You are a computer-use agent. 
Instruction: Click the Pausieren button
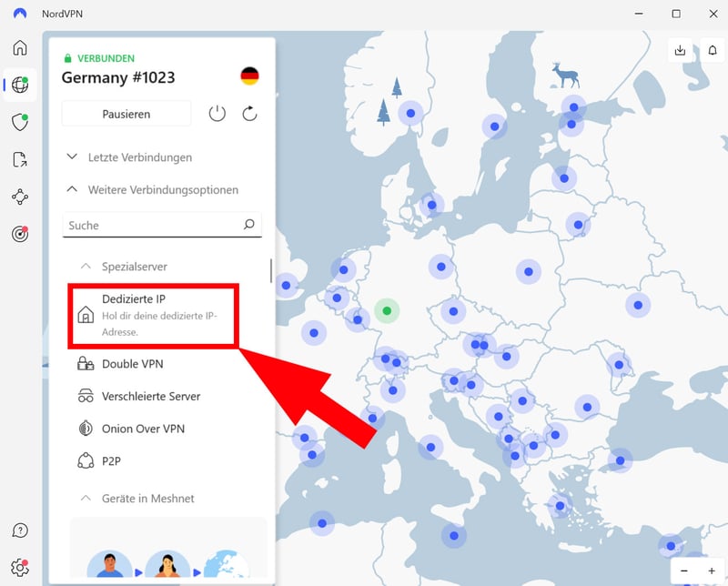[126, 114]
